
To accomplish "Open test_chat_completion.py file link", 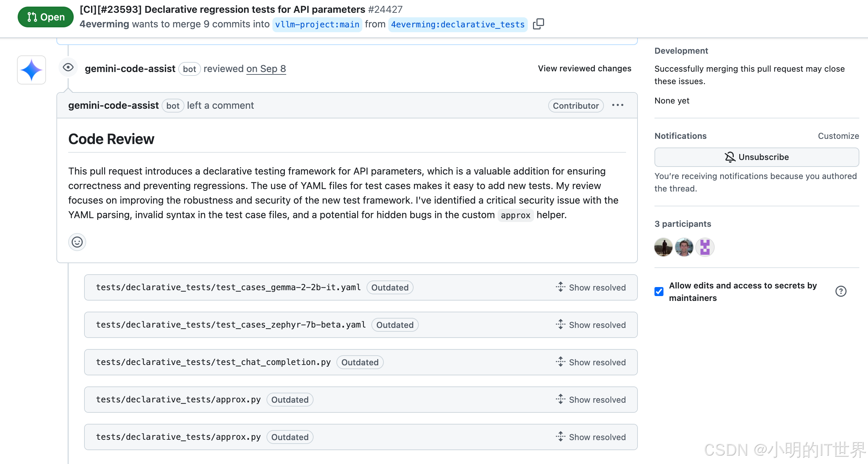I will pos(213,362).
